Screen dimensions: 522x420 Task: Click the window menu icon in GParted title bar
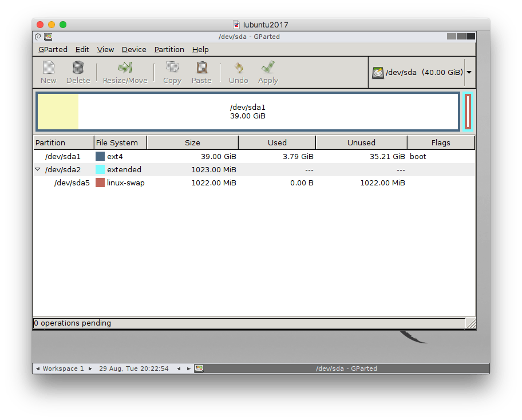[x=38, y=37]
